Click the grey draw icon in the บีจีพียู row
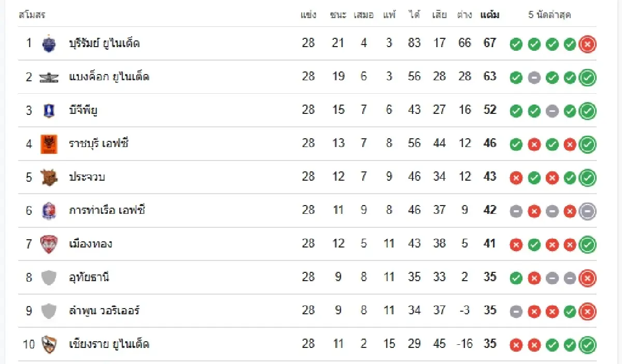Image resolution: width=622 pixels, height=364 pixels. 552,111
